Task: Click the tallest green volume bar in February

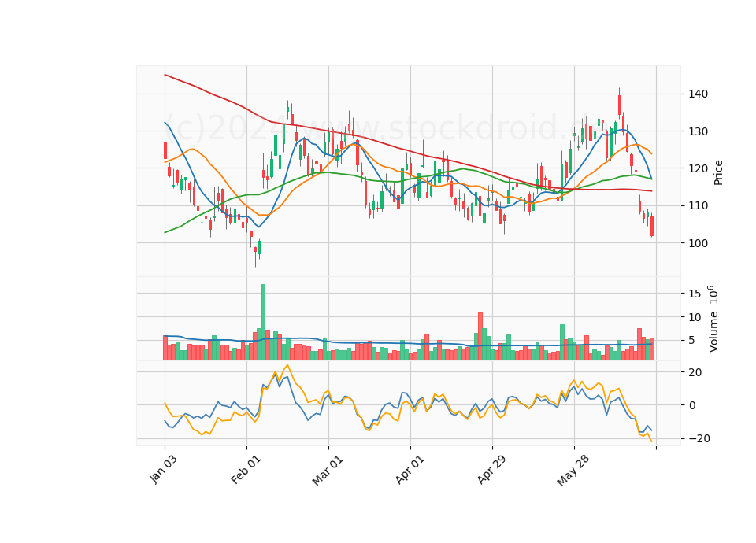Action: 263,322
